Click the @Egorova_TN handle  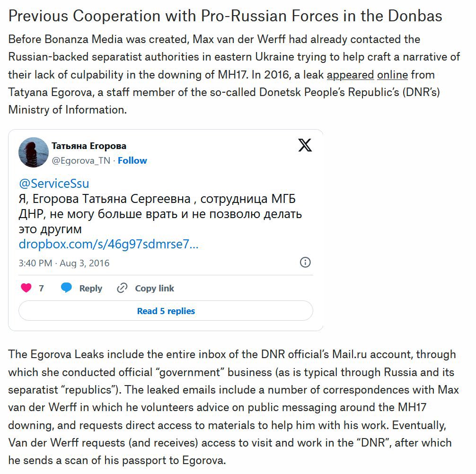[x=81, y=160]
